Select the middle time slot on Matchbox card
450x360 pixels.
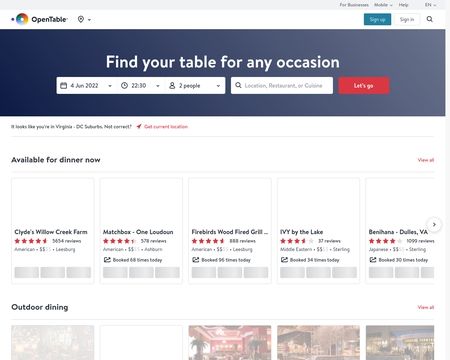(x=141, y=272)
